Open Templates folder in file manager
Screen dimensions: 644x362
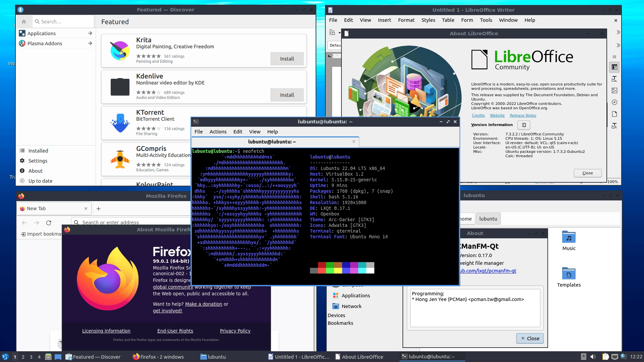click(x=569, y=277)
